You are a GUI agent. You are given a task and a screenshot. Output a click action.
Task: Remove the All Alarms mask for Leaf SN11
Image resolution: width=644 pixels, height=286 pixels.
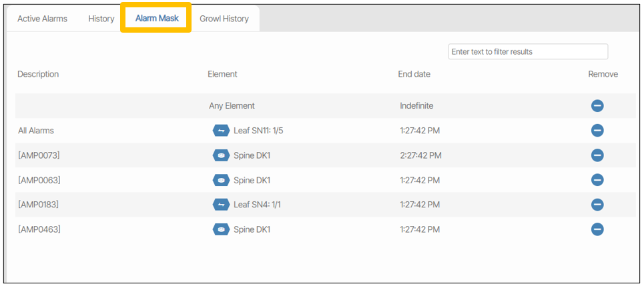[x=597, y=131]
